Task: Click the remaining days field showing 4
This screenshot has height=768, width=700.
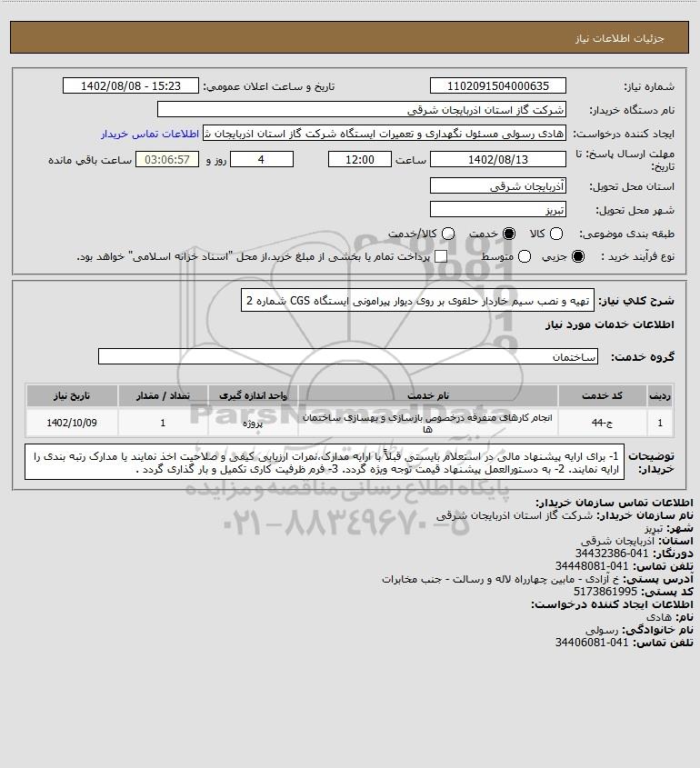Action: [x=262, y=159]
